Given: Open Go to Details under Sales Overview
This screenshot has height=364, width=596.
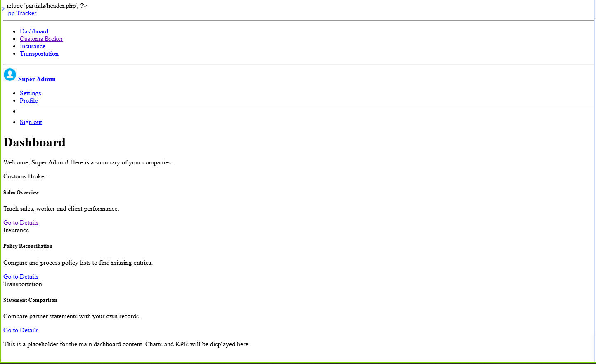Looking at the screenshot, I should (x=21, y=223).
